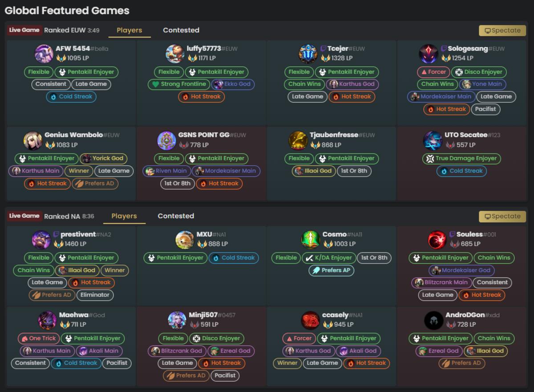Click MXU's profile avatar icon
The width and height of the screenshot is (534, 392).
185,240
